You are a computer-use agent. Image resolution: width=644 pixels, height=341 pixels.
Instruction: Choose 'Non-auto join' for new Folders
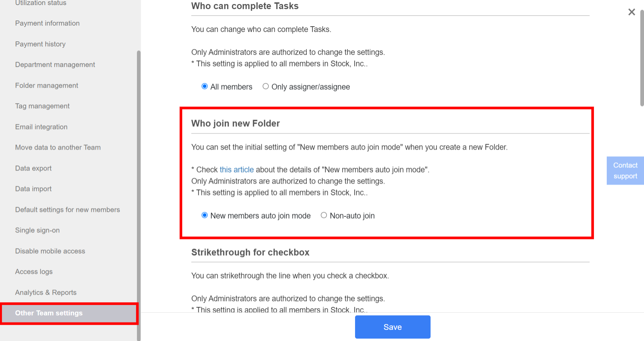(324, 215)
